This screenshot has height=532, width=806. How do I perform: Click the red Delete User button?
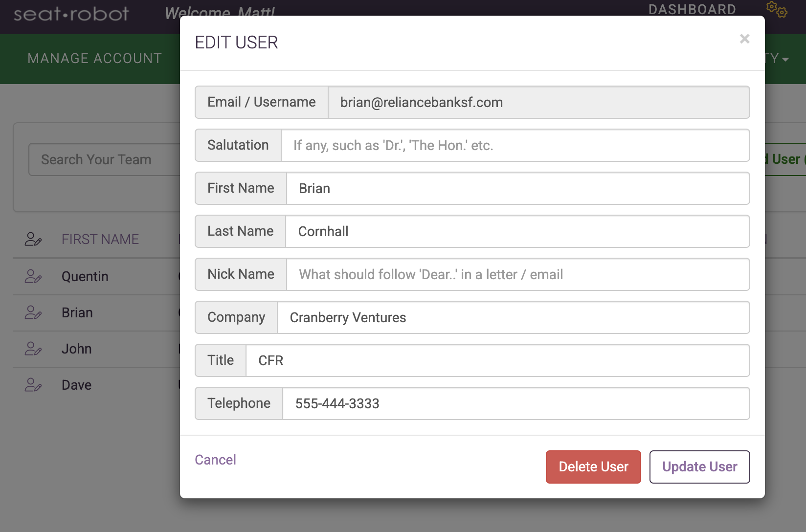593,467
